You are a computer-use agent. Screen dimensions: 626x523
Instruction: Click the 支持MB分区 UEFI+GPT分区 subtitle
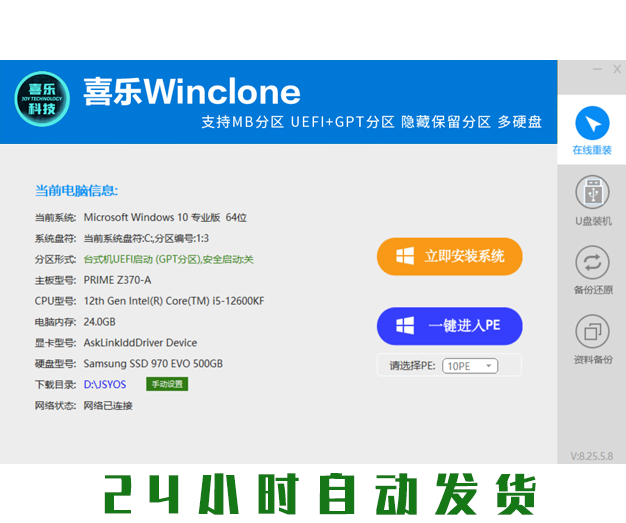[x=371, y=122]
